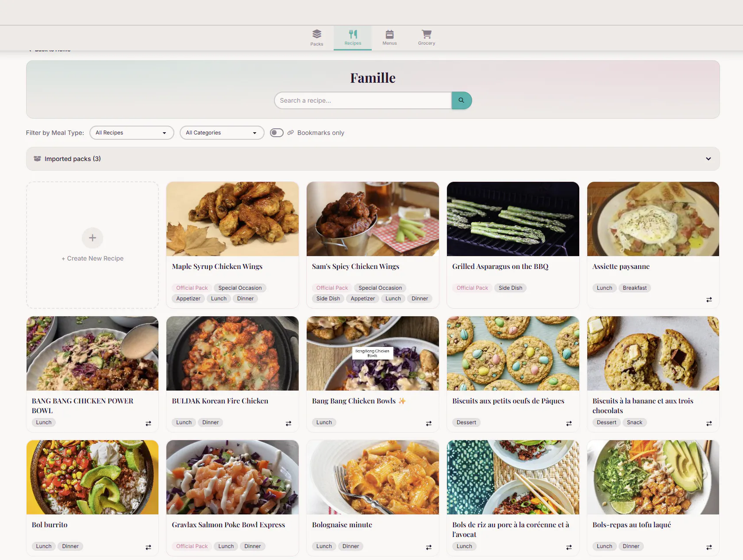Open the All Recipes meal type dropdown
Screen dimensions: 743x560
[x=132, y=133]
